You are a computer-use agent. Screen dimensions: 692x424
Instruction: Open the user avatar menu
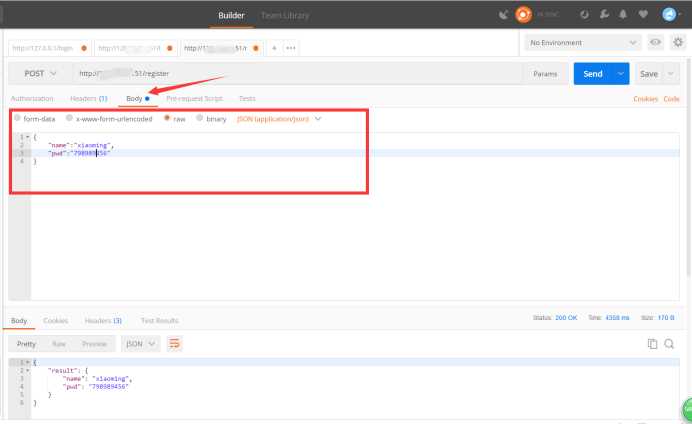[669, 15]
